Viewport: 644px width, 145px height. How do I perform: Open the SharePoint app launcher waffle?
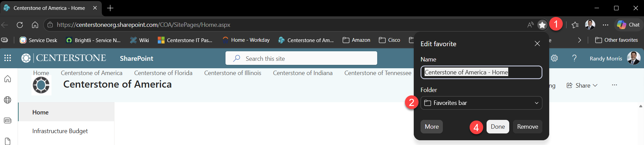(x=7, y=58)
